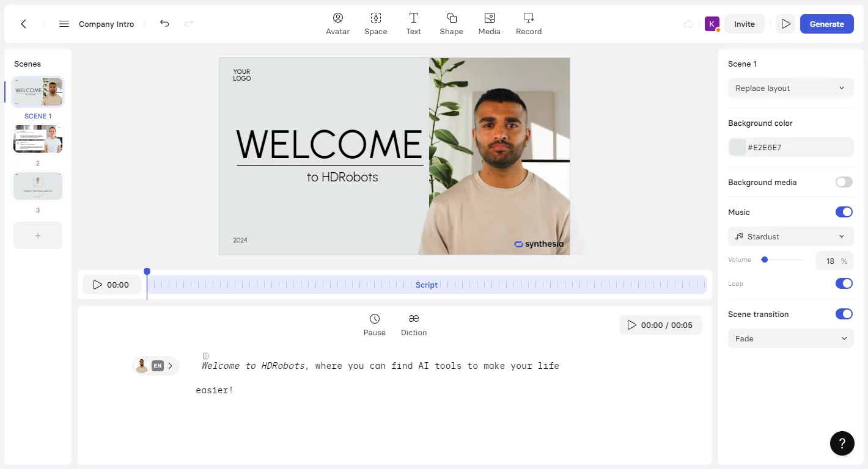Open the Replace layout dropdown
Screen dimensions: 868x469
790,88
